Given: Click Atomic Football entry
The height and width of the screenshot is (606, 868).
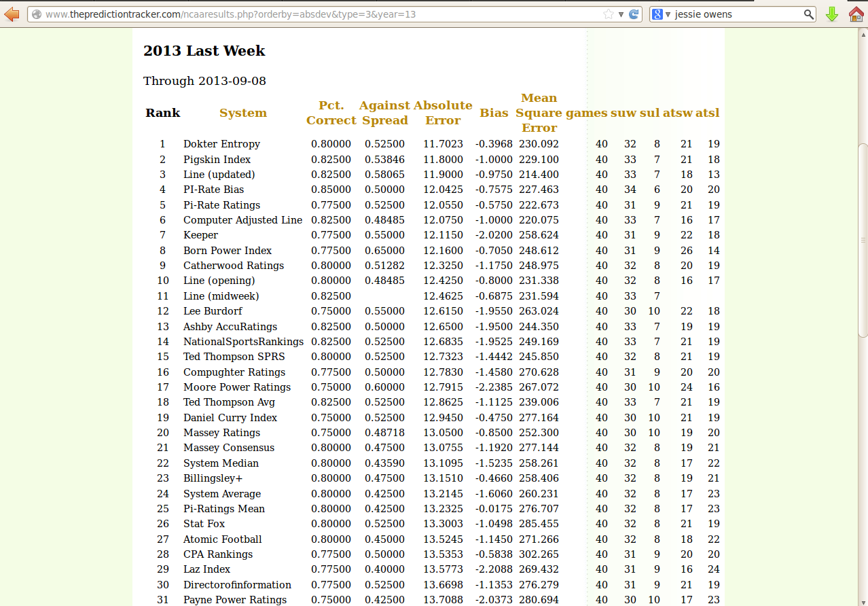Looking at the screenshot, I should [223, 539].
